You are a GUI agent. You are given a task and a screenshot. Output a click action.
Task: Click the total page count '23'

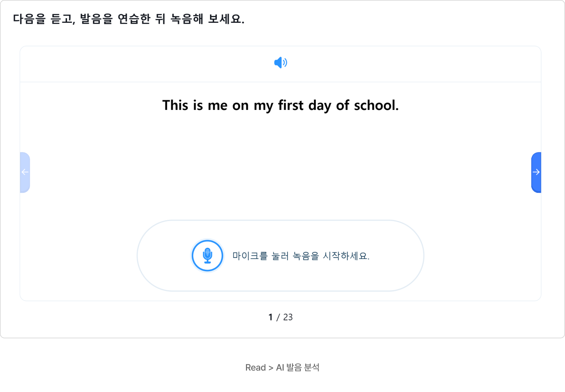[288, 317]
